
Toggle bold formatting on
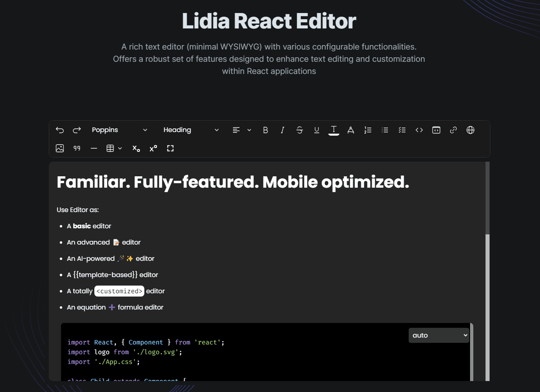click(266, 130)
